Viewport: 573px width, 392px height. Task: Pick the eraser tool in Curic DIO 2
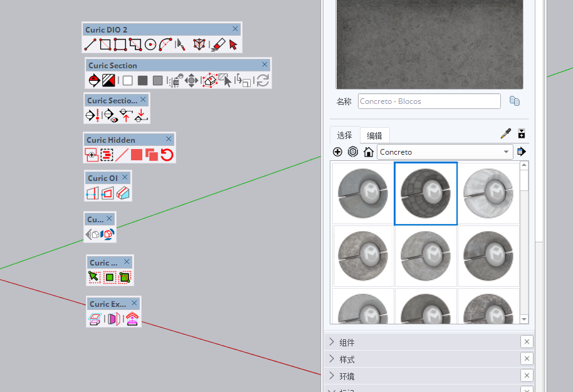pos(218,44)
